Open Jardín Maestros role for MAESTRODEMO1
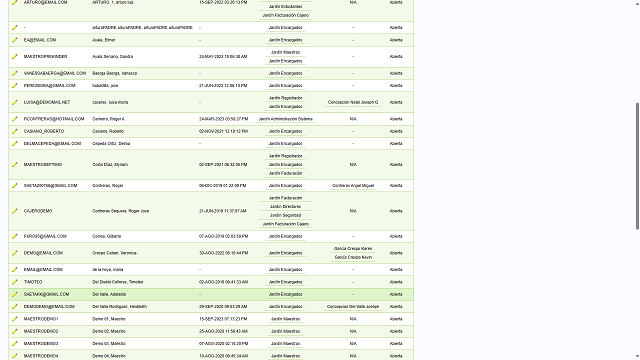 click(x=285, y=319)
